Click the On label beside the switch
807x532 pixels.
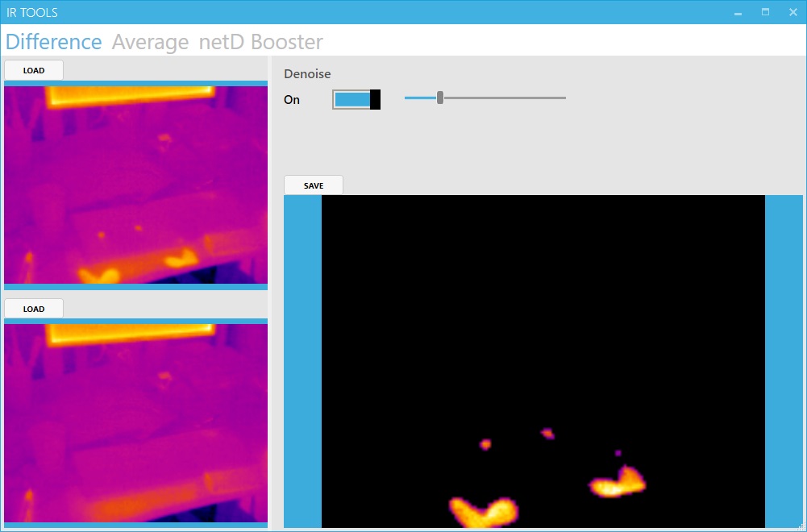(x=292, y=99)
